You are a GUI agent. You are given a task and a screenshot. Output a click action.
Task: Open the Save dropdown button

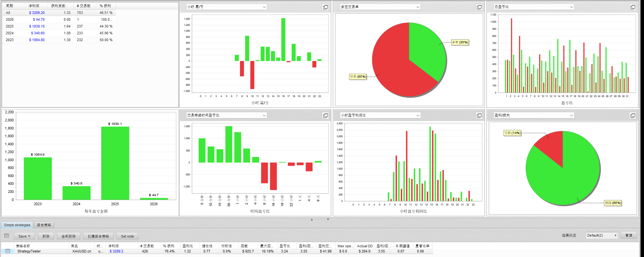click(x=24, y=236)
